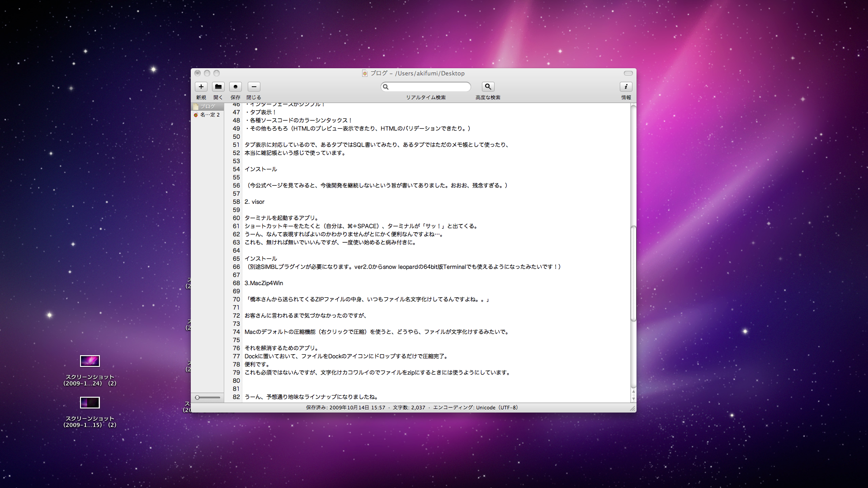
Task: Switch to the 名…定 2 document tab
Action: 209,115
